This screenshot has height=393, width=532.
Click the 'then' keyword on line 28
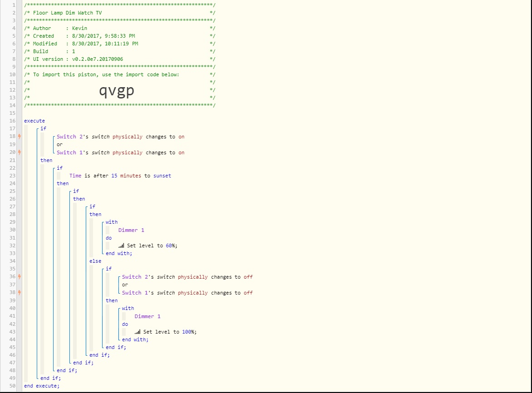coord(95,214)
